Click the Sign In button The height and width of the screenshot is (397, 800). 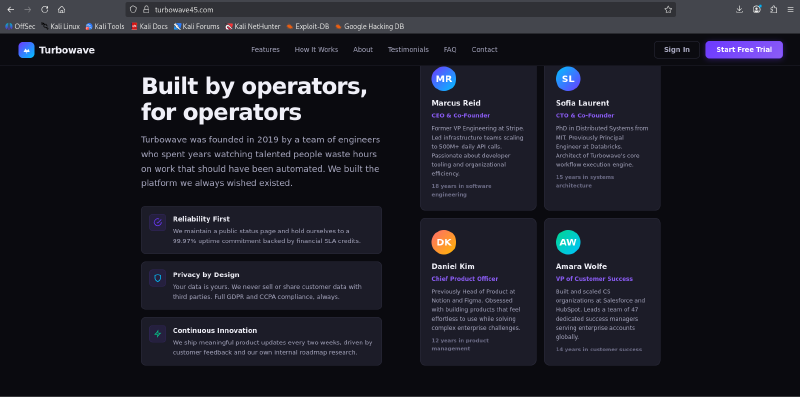[677, 49]
